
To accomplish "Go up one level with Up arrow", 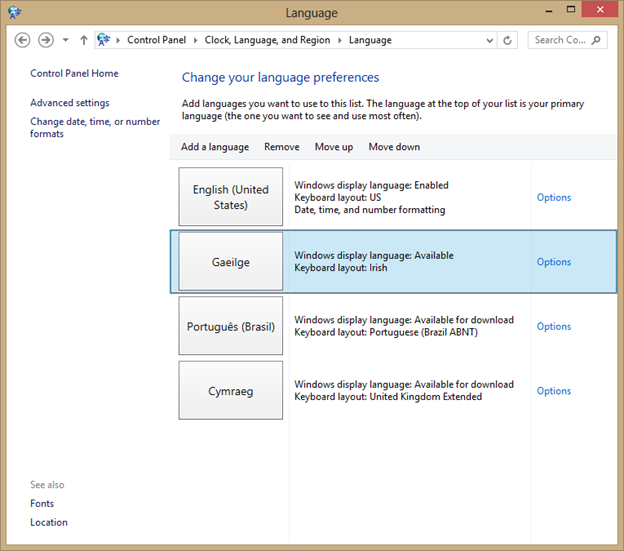I will coord(84,40).
